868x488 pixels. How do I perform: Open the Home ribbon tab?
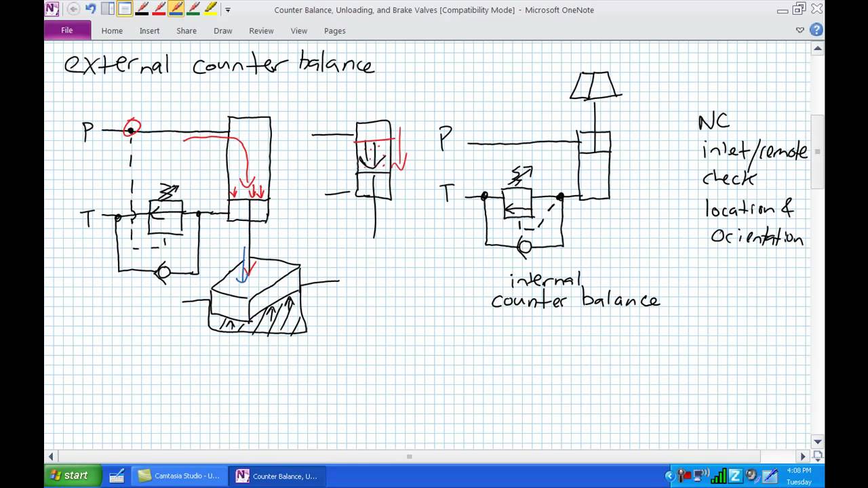click(x=112, y=30)
